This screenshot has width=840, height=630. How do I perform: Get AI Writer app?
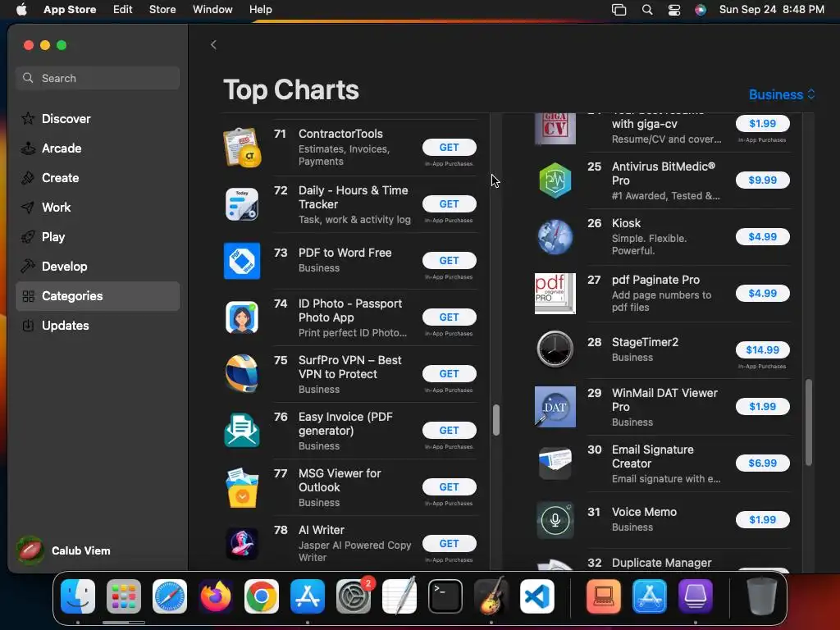449,544
